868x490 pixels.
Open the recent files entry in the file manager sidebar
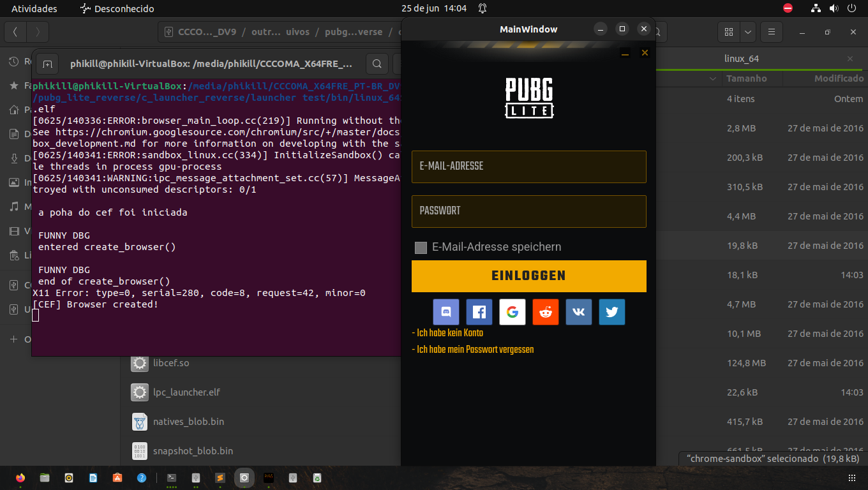pos(19,61)
